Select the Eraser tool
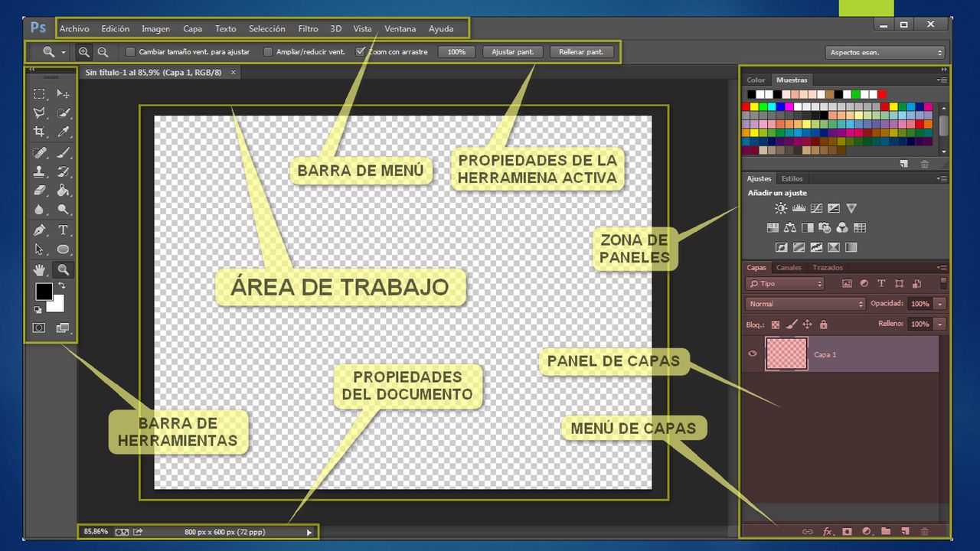The height and width of the screenshot is (551, 980). tap(39, 191)
